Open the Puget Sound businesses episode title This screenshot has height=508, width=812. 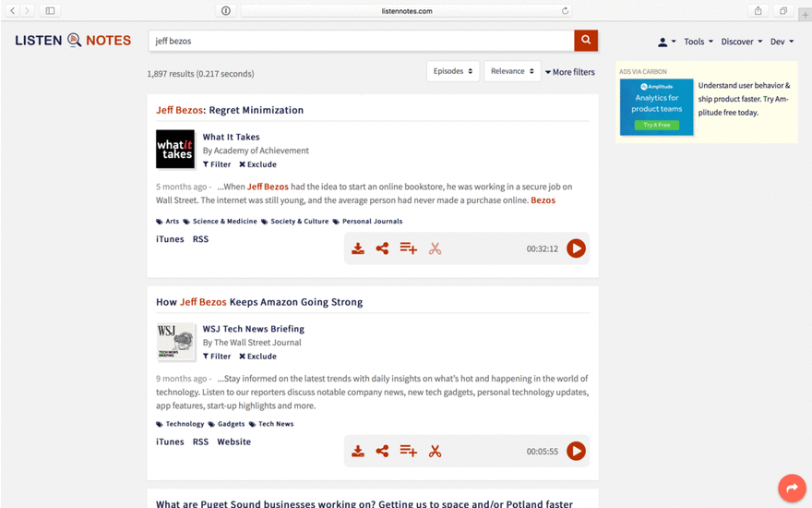pyautogui.click(x=364, y=503)
